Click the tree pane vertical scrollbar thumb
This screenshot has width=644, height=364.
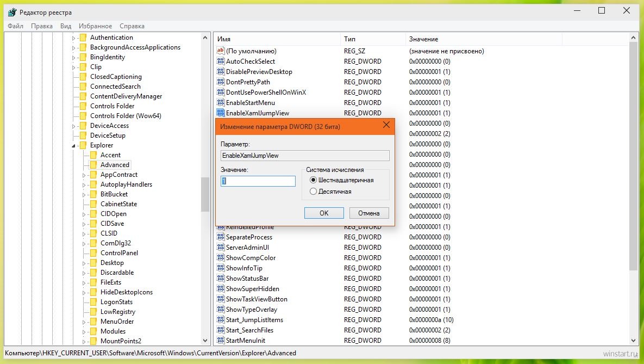point(205,194)
